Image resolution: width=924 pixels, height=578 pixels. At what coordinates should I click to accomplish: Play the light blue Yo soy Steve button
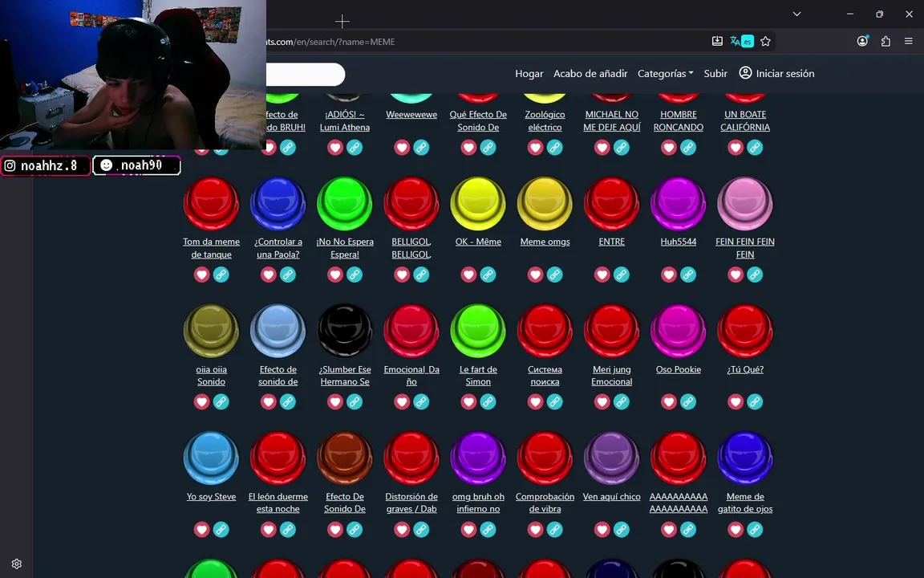click(x=211, y=458)
